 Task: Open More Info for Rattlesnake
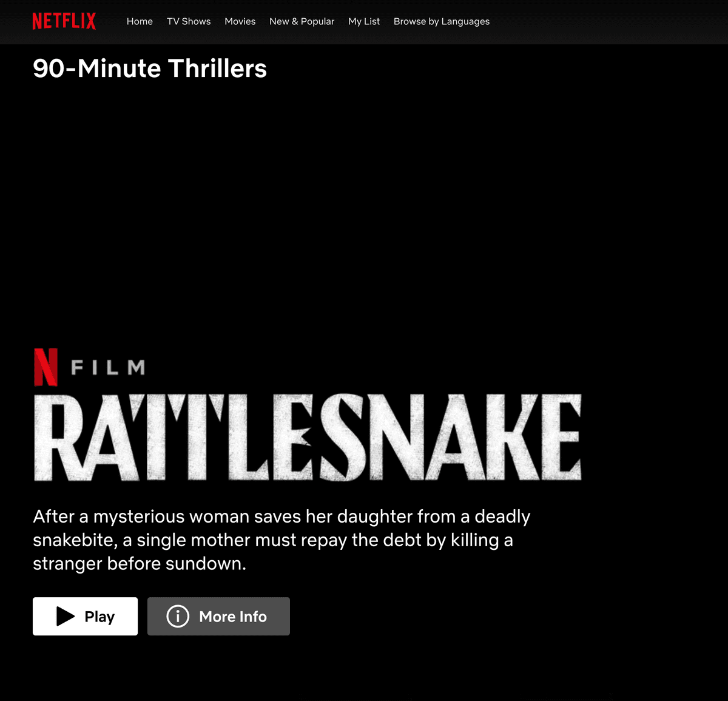[218, 616]
